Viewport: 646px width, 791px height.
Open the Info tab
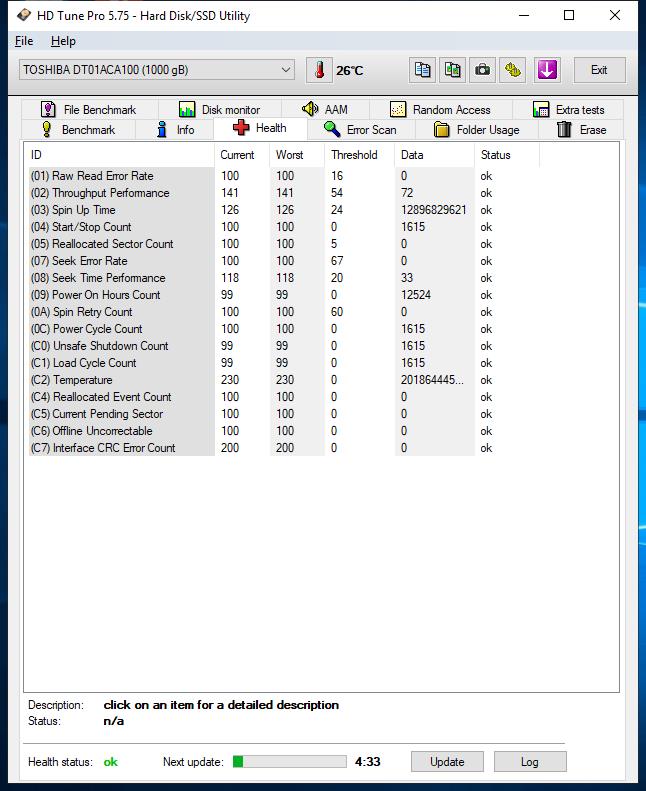coord(175,130)
